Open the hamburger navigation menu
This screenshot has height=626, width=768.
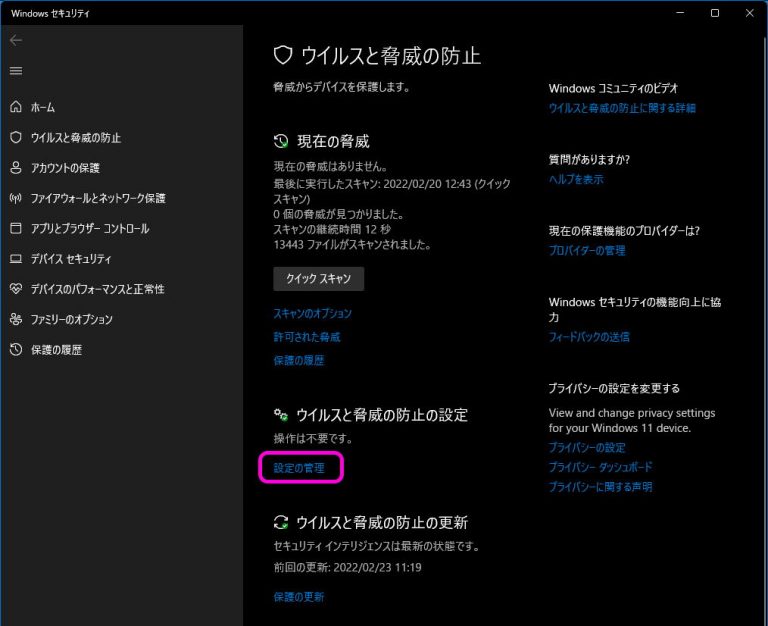16,71
